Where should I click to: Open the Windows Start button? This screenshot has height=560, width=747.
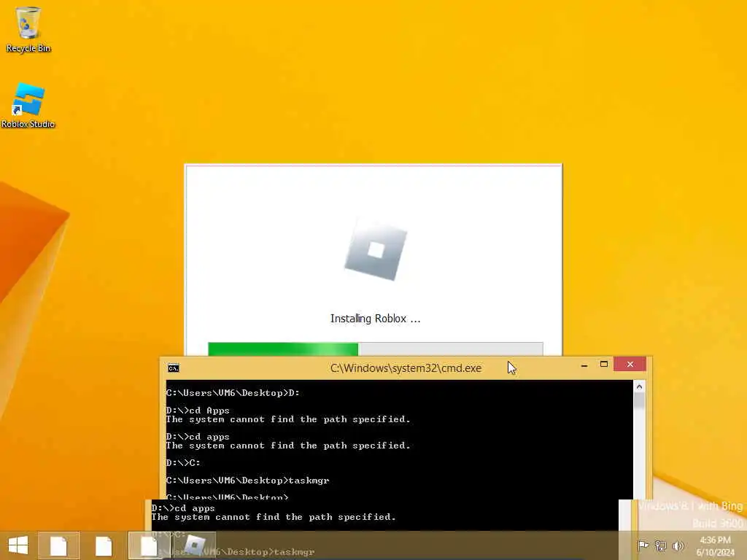pos(18,545)
